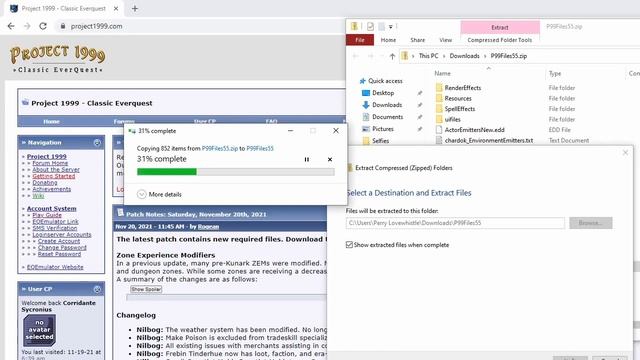Screen dimensions: 640x360
Task: Click the site lock icon in address bar
Action: click(x=62, y=26)
